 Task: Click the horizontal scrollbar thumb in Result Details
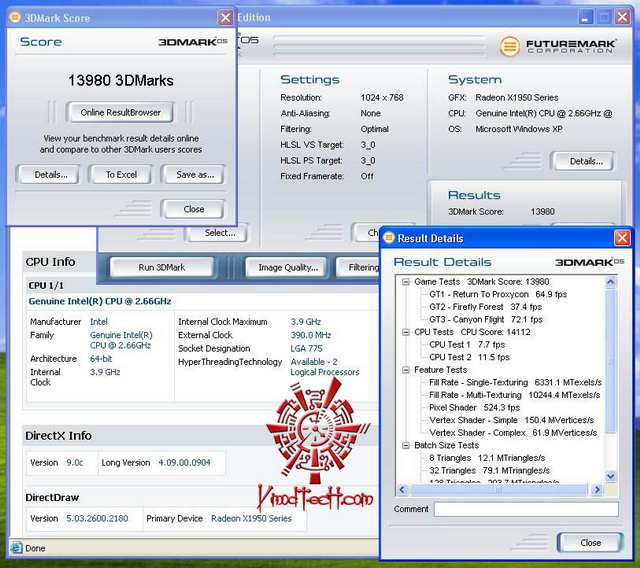tap(499, 490)
